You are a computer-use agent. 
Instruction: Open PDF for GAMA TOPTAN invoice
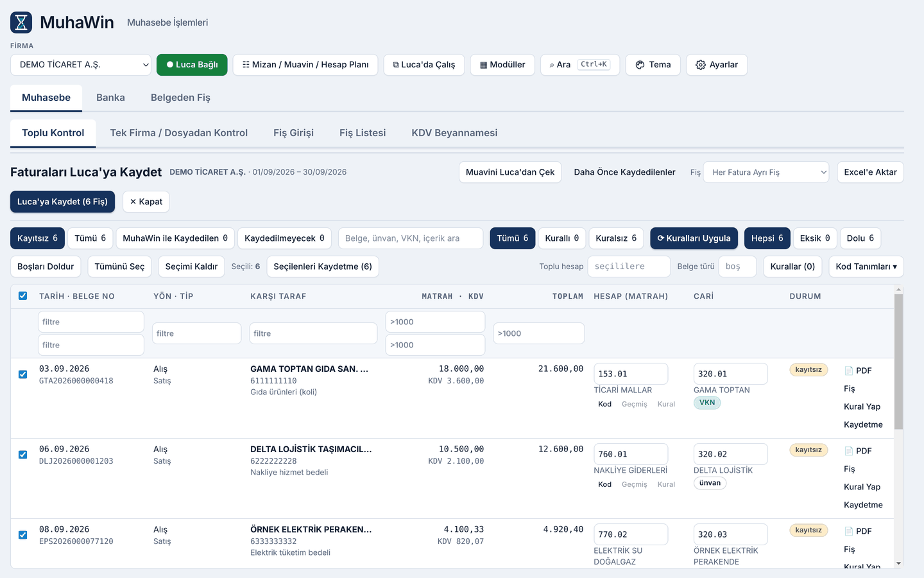(x=858, y=371)
